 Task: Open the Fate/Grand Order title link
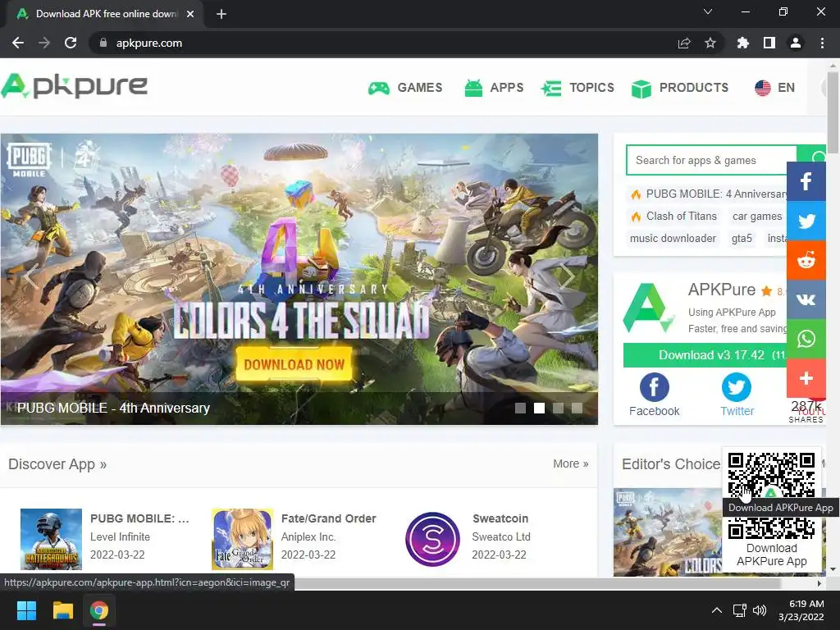tap(328, 518)
